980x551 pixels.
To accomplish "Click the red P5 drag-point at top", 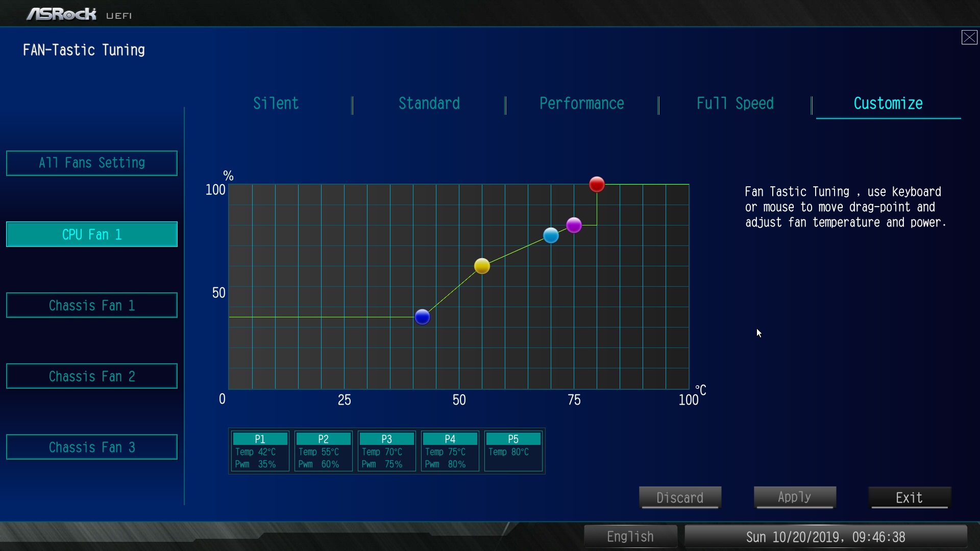I will (597, 184).
